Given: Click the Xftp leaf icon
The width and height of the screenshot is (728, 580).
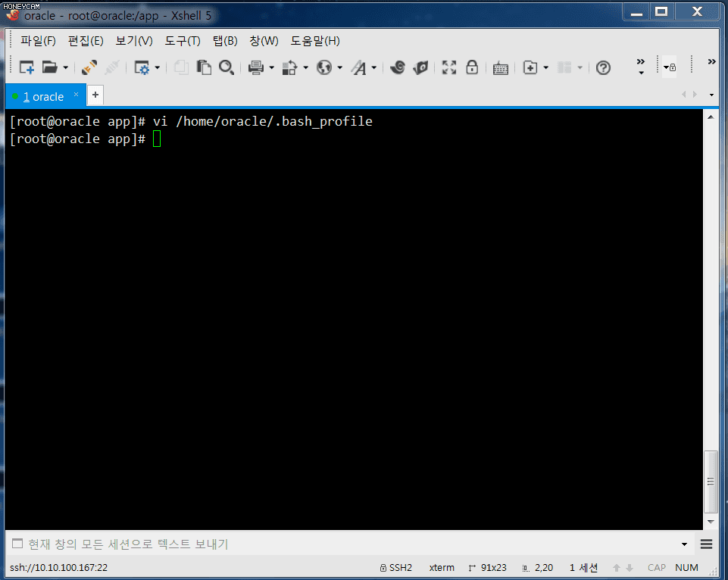Looking at the screenshot, I should pos(420,67).
